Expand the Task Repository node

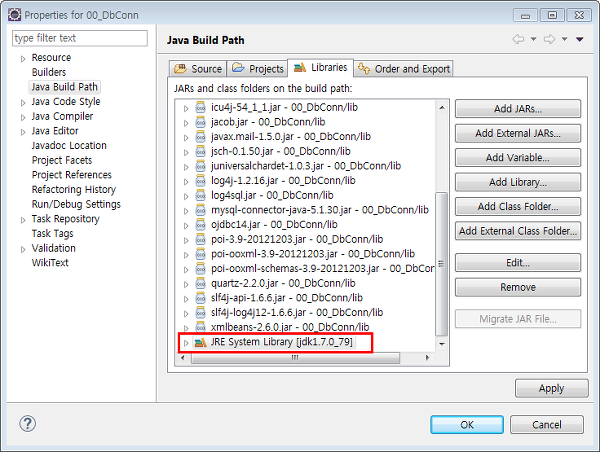pyautogui.click(x=23, y=220)
